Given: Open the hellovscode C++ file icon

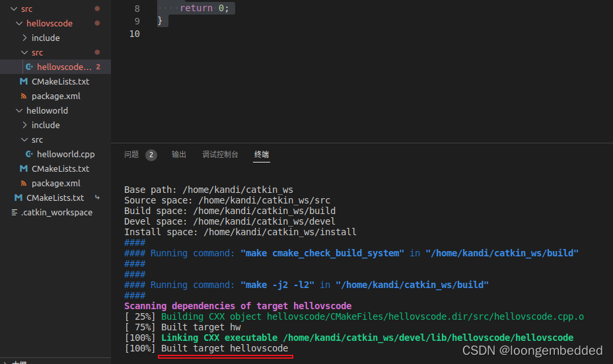Looking at the screenshot, I should pos(29,67).
